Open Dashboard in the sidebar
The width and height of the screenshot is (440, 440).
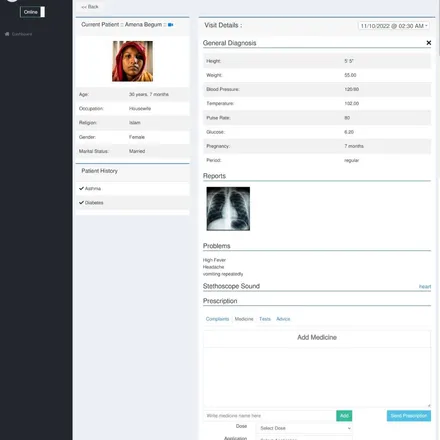pos(22,34)
